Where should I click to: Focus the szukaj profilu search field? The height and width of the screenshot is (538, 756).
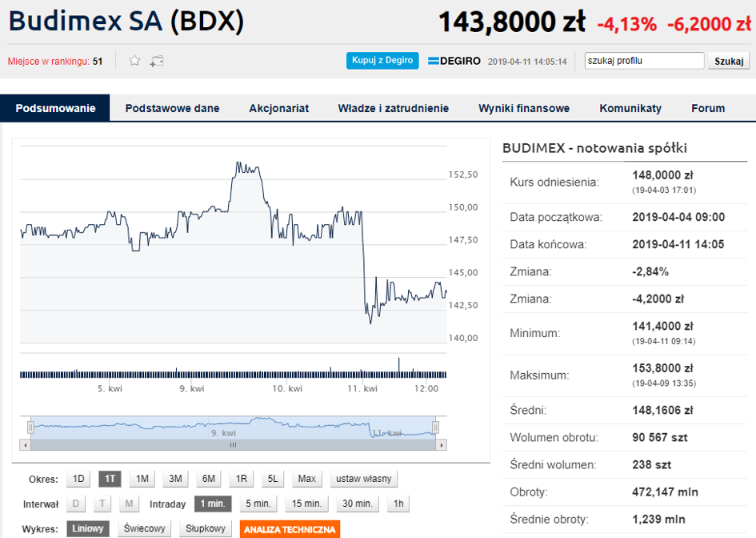[644, 61]
